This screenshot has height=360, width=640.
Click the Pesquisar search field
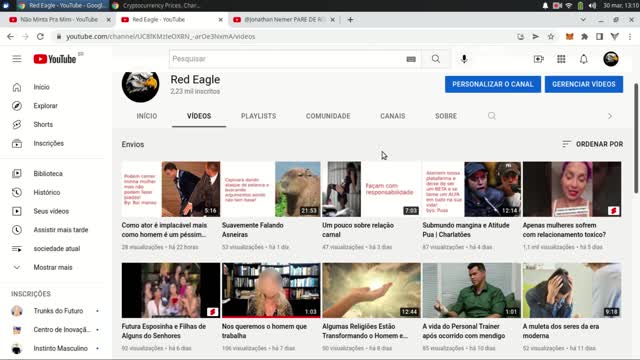click(287, 59)
